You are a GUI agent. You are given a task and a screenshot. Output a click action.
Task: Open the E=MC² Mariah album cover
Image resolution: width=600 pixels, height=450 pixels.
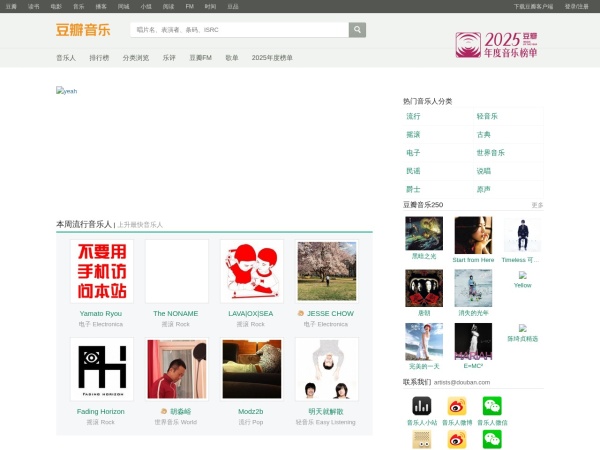473,342
